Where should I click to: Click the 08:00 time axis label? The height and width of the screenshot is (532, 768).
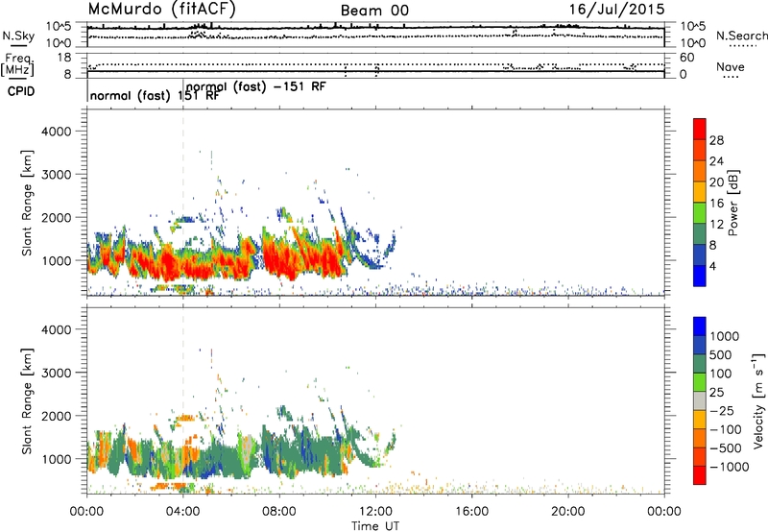[279, 512]
